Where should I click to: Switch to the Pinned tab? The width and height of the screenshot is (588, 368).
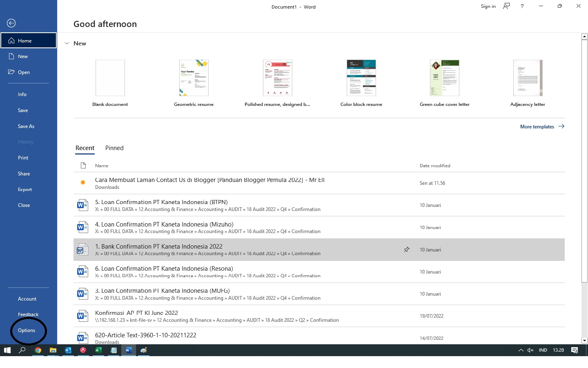tap(114, 148)
